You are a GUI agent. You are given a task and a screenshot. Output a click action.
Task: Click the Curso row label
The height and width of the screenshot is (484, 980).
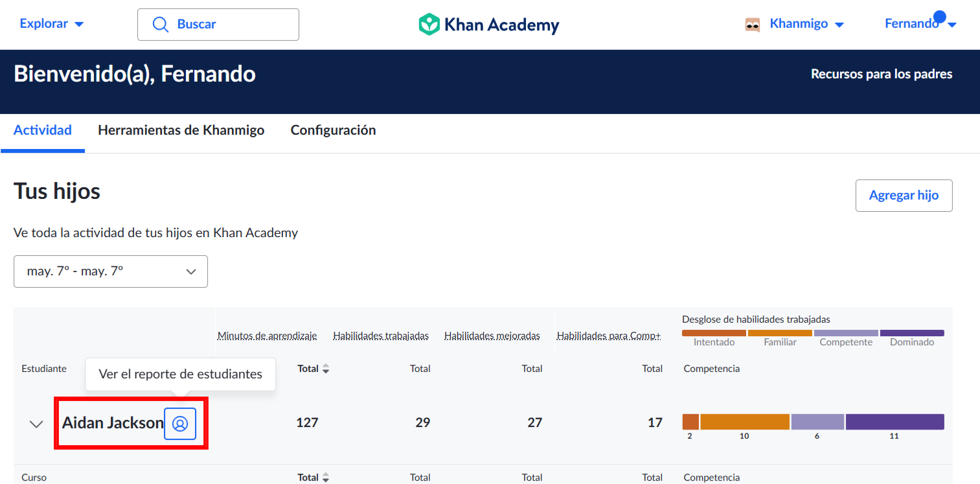[34, 478]
